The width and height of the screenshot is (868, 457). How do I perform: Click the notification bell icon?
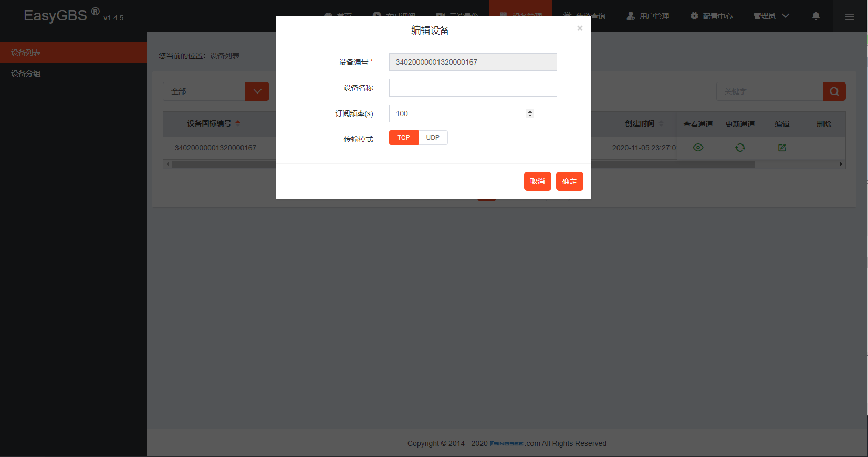[816, 16]
